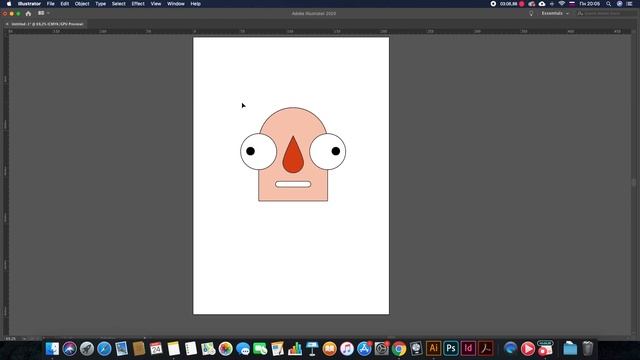The height and width of the screenshot is (360, 640).
Task: Open the Arrange Documents dropdown
Action: pos(43,13)
